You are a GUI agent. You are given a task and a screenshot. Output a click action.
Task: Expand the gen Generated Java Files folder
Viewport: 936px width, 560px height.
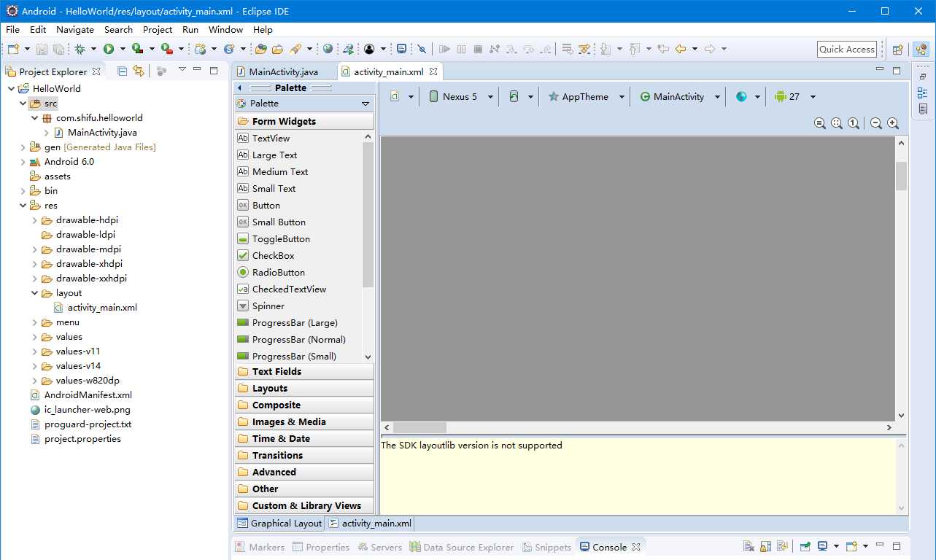pyautogui.click(x=23, y=147)
